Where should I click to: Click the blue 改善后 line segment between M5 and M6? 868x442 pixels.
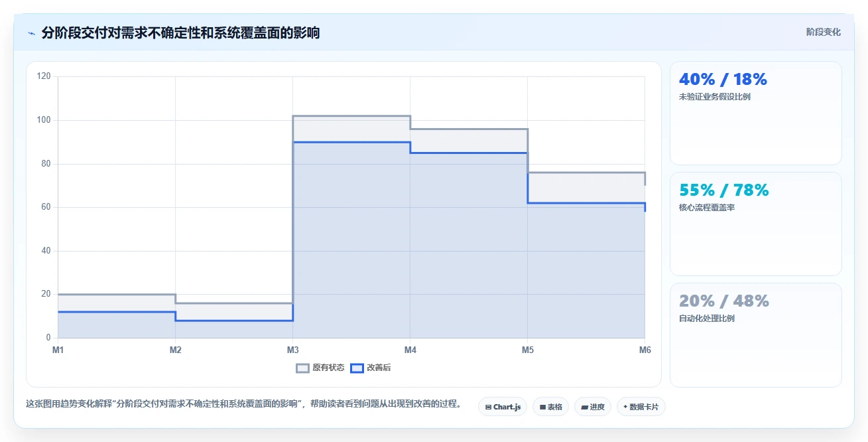coord(586,203)
